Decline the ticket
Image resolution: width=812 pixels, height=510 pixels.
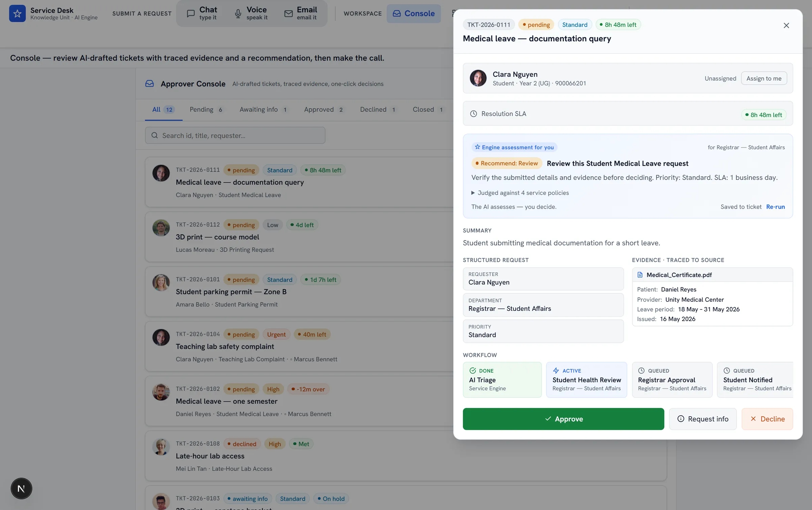pos(767,419)
